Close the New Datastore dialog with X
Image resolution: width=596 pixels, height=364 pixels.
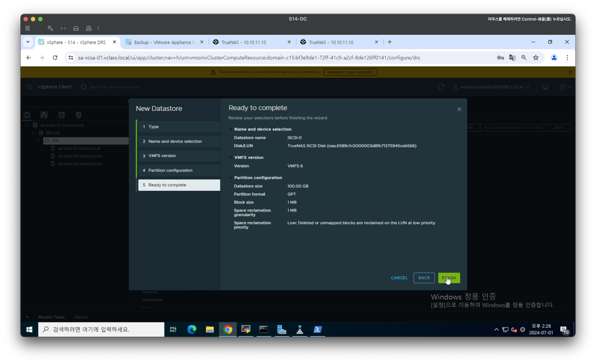click(459, 109)
